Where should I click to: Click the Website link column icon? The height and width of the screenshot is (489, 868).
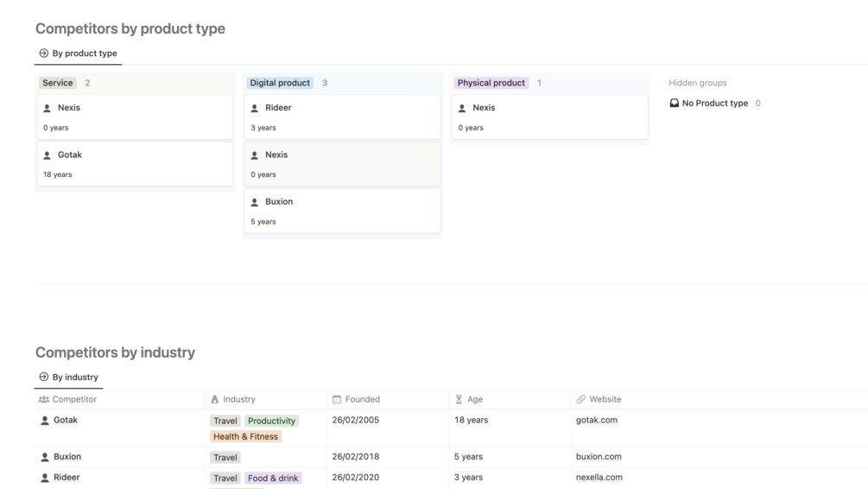click(581, 400)
